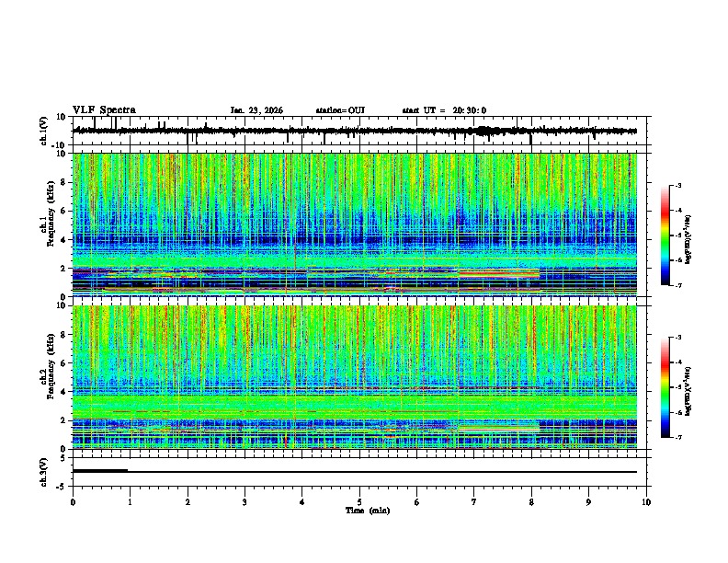Click the "-3" label on ch.2 color scale

tap(678, 338)
